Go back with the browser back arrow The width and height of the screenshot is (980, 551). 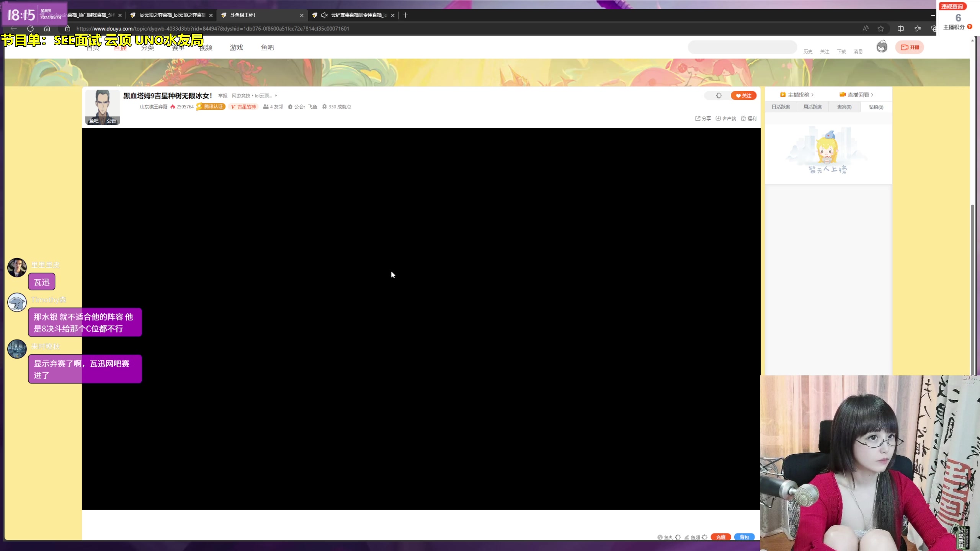point(14,29)
